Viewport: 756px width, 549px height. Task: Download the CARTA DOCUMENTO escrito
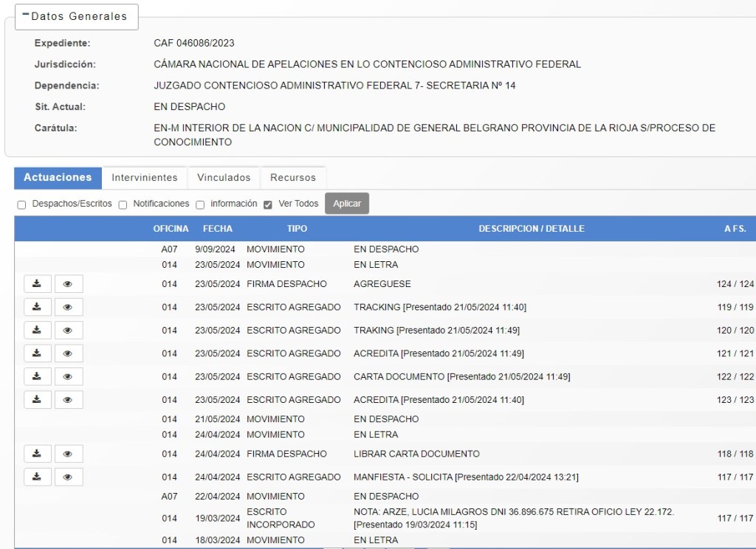point(37,376)
